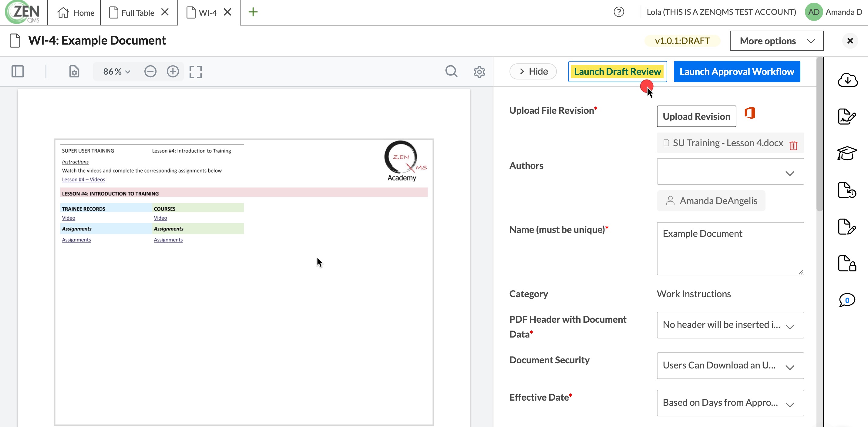
Task: Launch Approval Workflow
Action: 737,72
